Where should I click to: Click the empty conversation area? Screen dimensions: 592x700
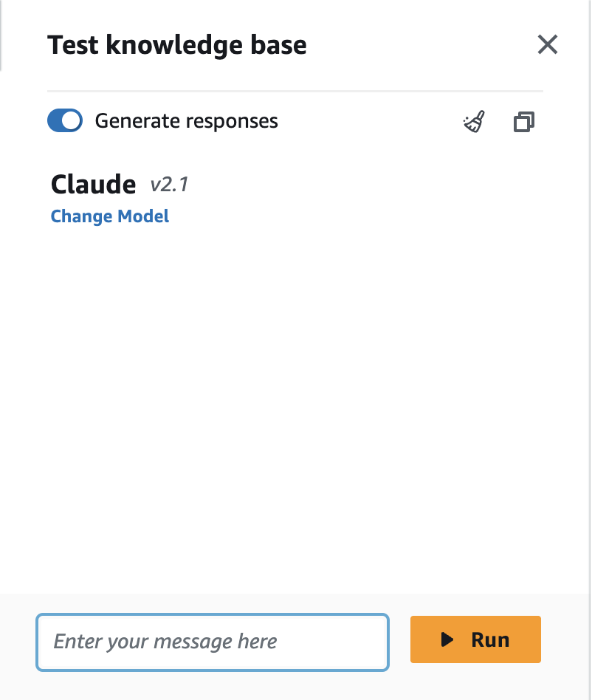[x=295, y=406]
